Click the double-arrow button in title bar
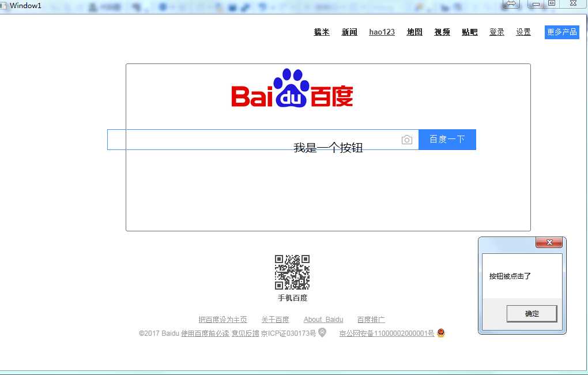Screen dimensions: 588x375 (x=511, y=4)
